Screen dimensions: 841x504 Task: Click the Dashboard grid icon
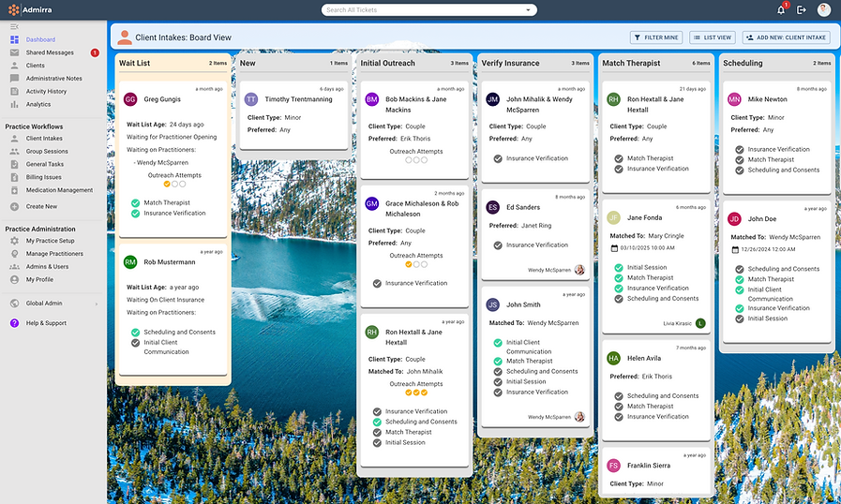[x=14, y=39]
